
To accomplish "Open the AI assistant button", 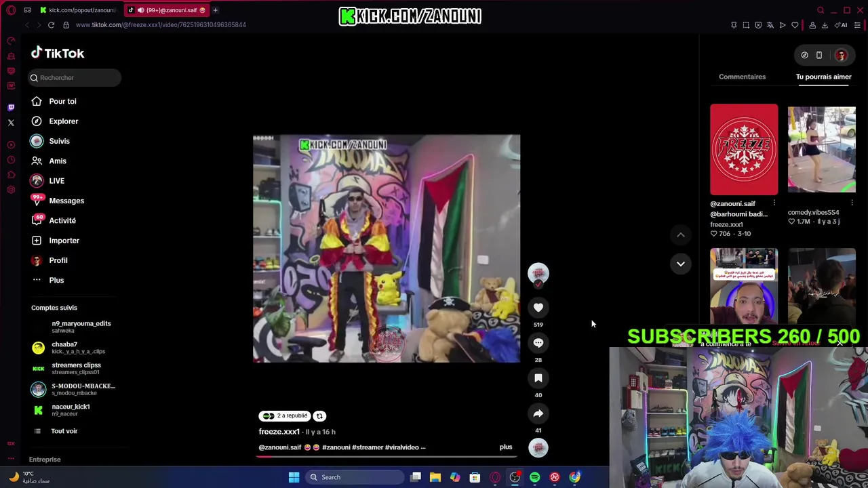I will (842, 25).
